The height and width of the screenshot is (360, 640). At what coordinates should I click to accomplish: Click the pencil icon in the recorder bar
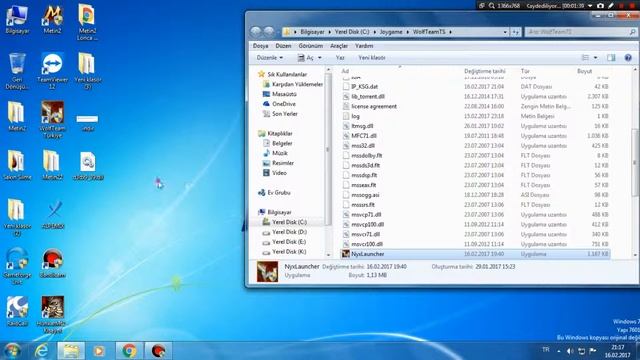point(611,6)
